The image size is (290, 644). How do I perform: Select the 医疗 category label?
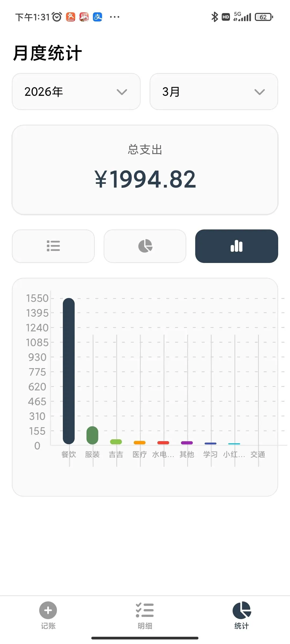[140, 454]
